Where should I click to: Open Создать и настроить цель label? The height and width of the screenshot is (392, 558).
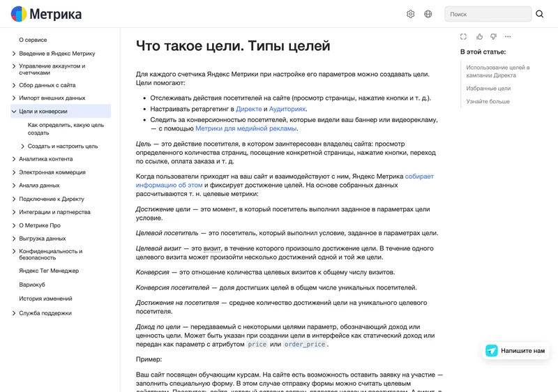(63, 146)
